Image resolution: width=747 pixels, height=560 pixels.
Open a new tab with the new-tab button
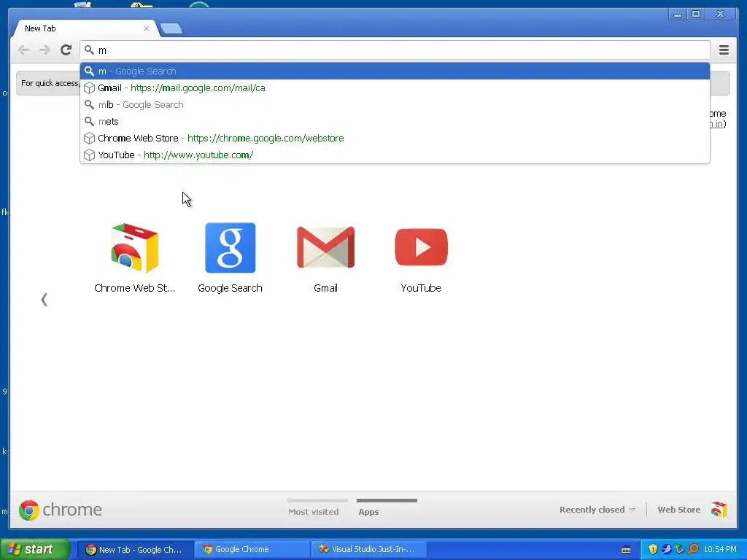click(x=171, y=28)
